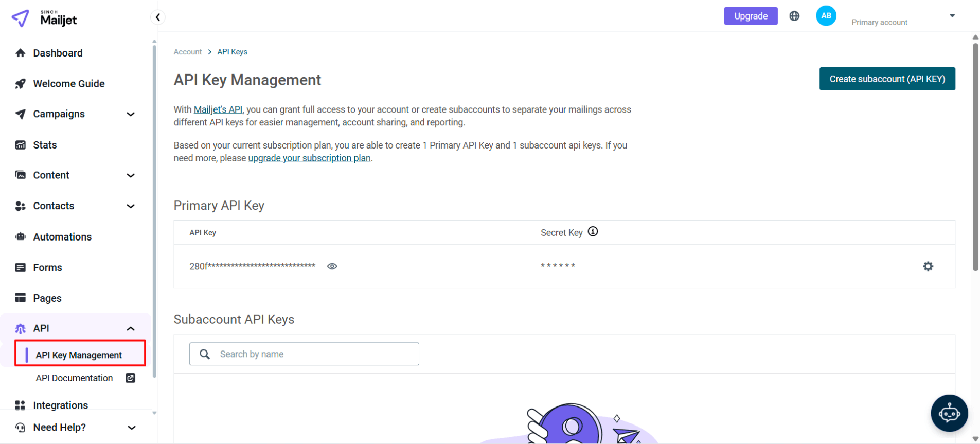Click the masked secret key asterisks
Screen dimensions: 980x444
click(558, 266)
